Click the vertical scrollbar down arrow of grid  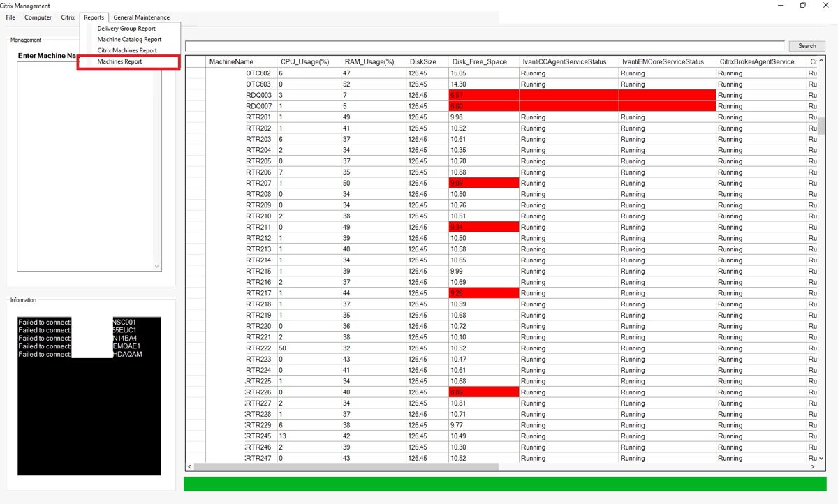[821, 458]
